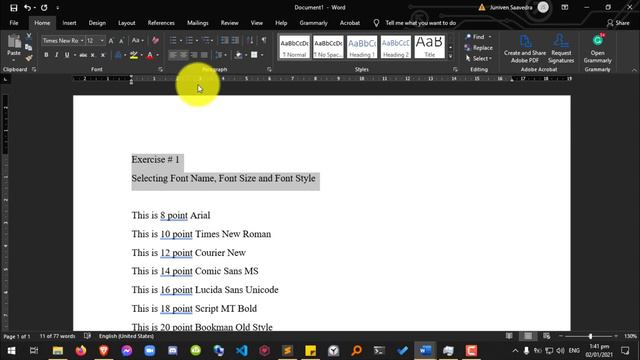The image size is (640, 360).
Task: Toggle Bold formatting
Action: [x=46, y=55]
